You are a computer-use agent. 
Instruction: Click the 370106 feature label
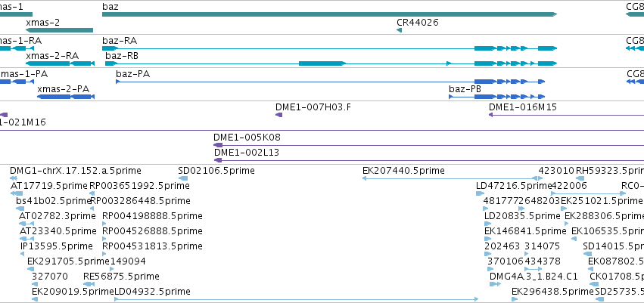pyautogui.click(x=506, y=261)
